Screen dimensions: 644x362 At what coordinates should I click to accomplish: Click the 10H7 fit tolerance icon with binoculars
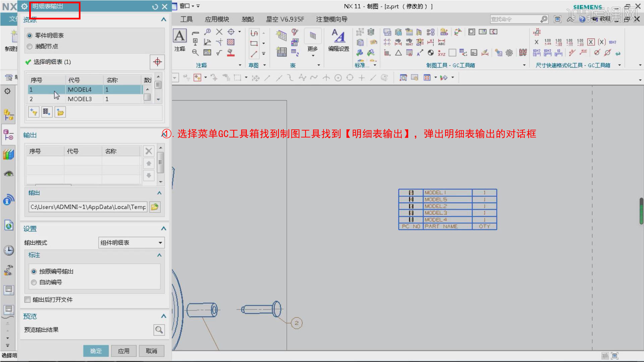pyautogui.click(x=409, y=42)
